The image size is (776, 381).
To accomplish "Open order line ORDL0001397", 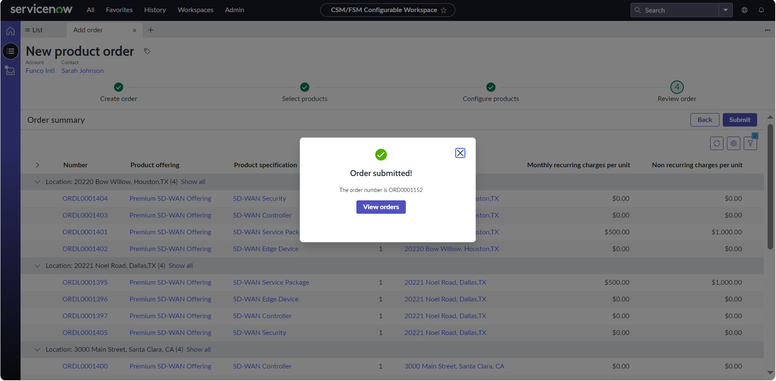I will [85, 316].
